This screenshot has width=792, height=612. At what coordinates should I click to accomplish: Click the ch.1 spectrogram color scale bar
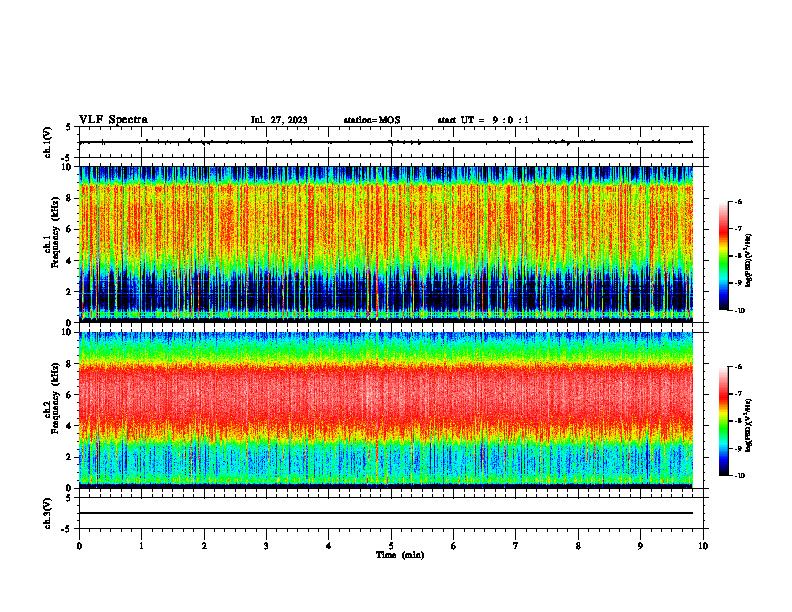pos(723,256)
